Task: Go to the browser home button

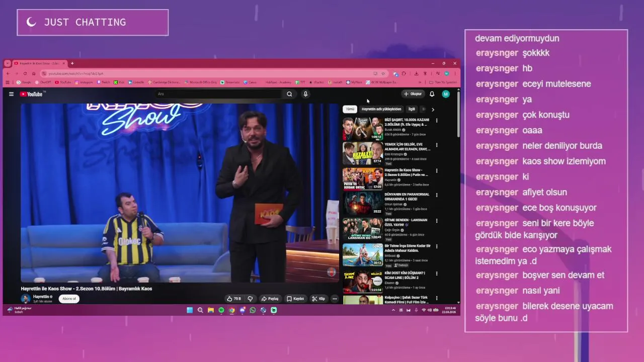Action: (x=34, y=73)
